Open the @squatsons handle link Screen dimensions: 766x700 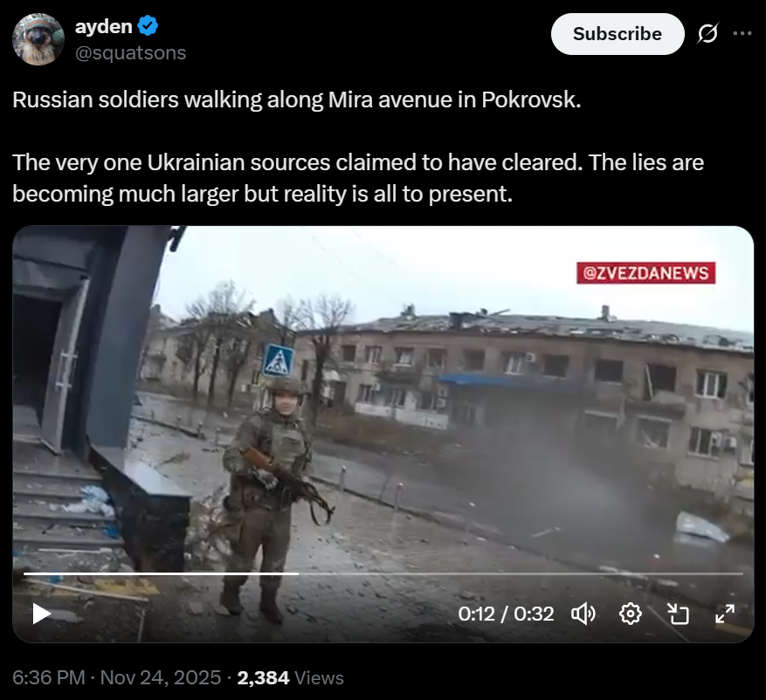(130, 52)
